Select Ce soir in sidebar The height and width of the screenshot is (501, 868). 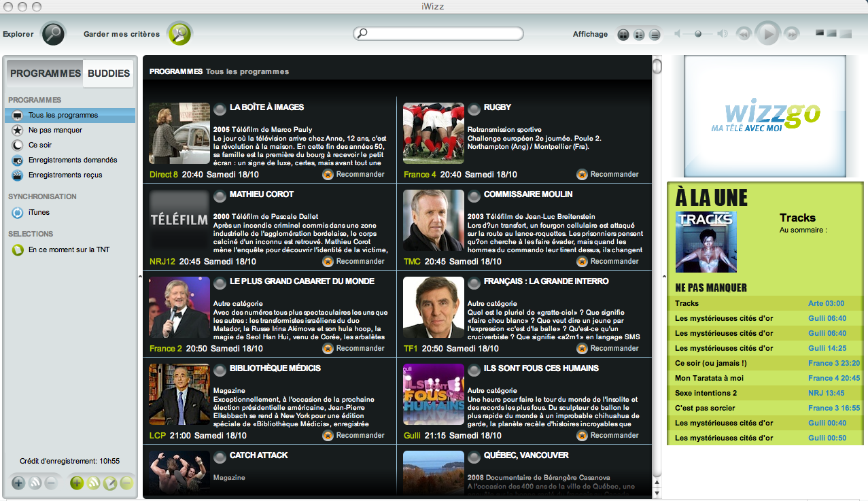70,145
